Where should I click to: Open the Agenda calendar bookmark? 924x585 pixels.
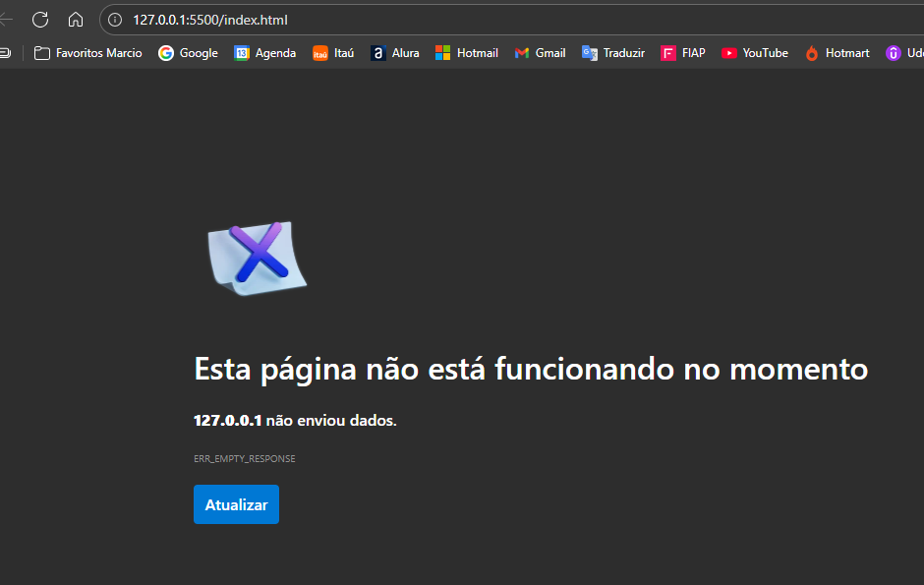pos(264,53)
